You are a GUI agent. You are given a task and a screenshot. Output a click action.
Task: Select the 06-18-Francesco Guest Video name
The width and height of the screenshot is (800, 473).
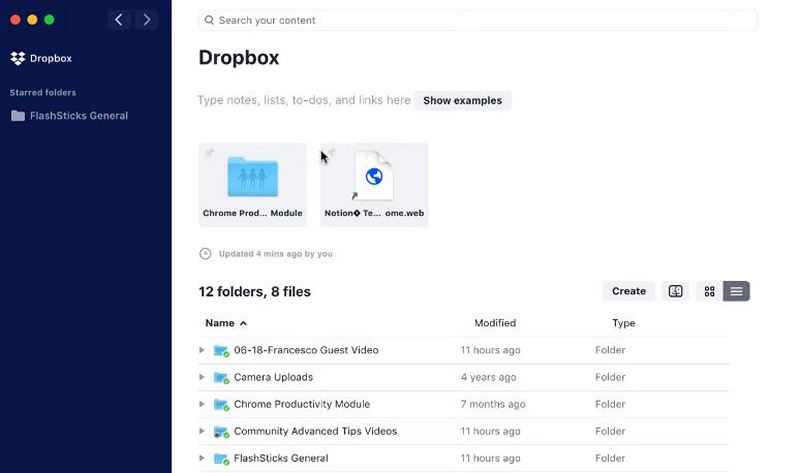(306, 350)
